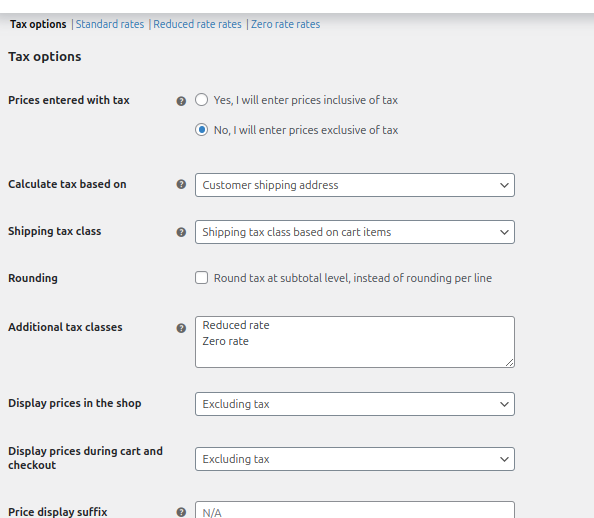This screenshot has height=518, width=594.
Task: Expand the Display prices in the shop dropdown
Action: pyautogui.click(x=355, y=404)
